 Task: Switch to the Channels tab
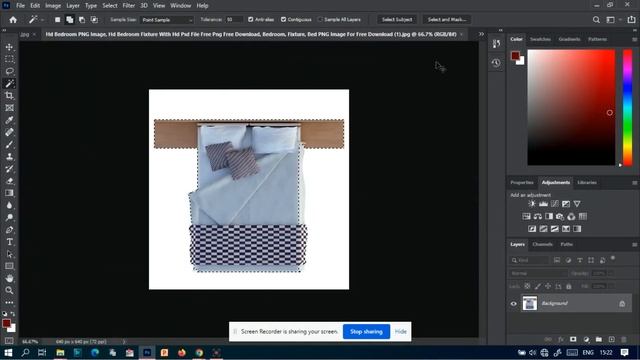[542, 244]
